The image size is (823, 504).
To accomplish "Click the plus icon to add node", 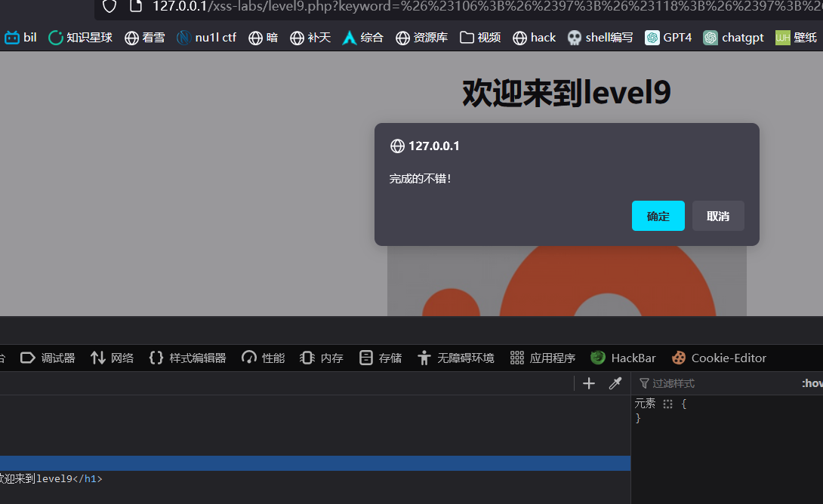I will [589, 383].
